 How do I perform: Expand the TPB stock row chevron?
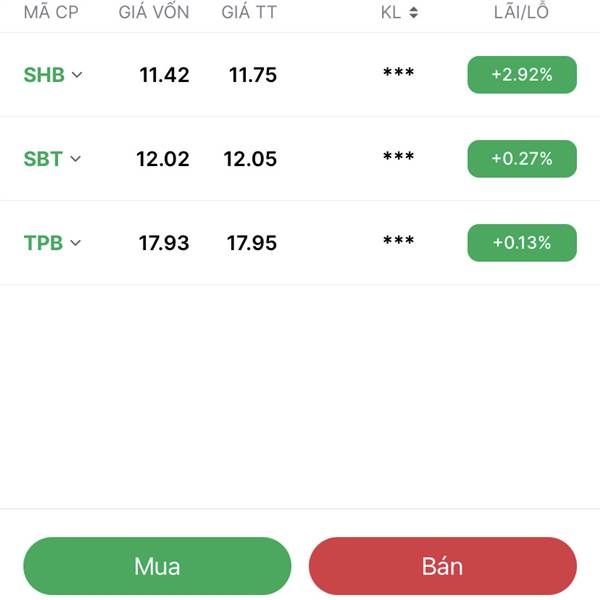76,243
